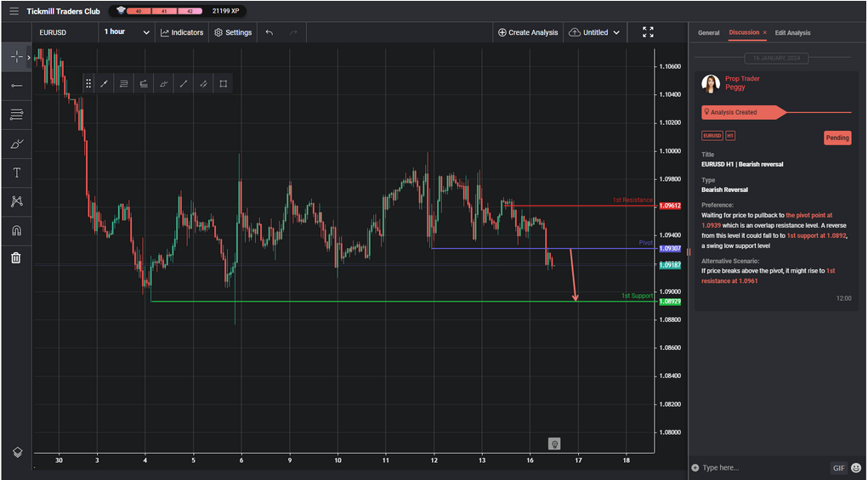Switch to the General tab
Viewport: 868px width, 480px height.
point(708,32)
